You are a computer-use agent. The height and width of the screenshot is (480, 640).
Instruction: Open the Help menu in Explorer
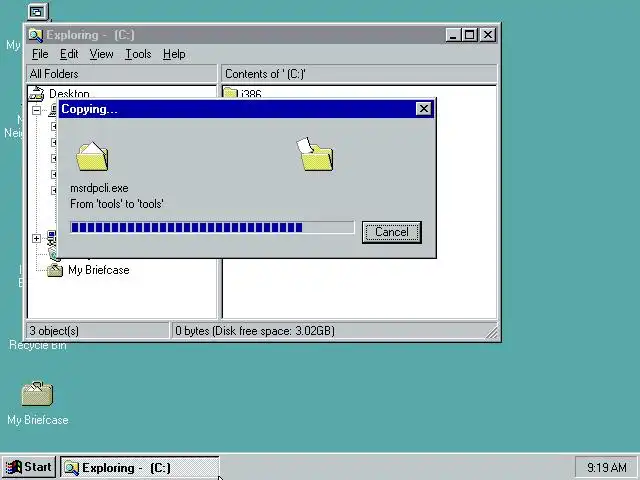(x=174, y=54)
